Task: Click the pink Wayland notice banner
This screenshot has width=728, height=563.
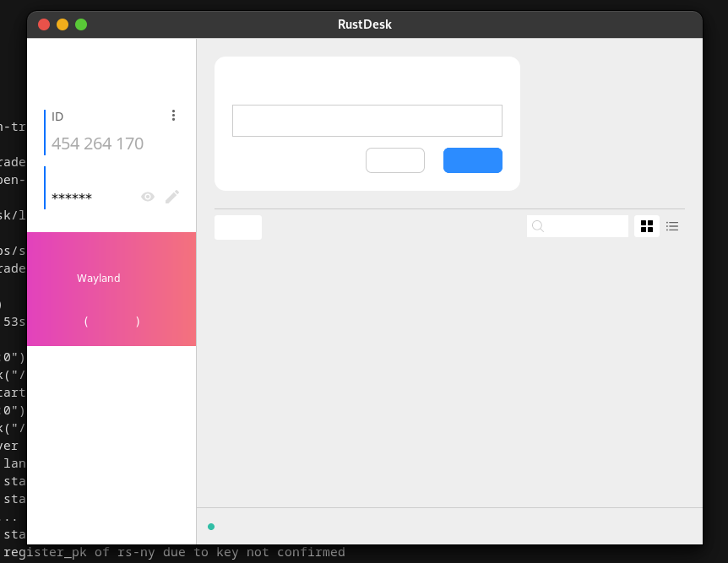Action: [111, 289]
